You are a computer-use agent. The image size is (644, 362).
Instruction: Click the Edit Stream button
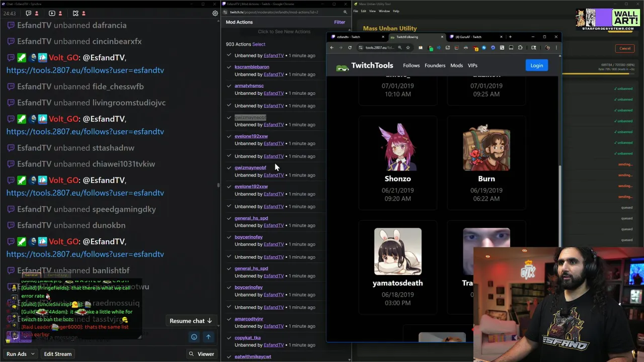(x=58, y=354)
